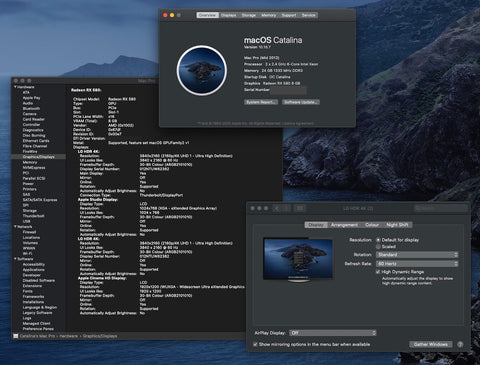Image resolution: width=480 pixels, height=365 pixels.
Task: Select Camera in hardware sidebar
Action: point(29,114)
